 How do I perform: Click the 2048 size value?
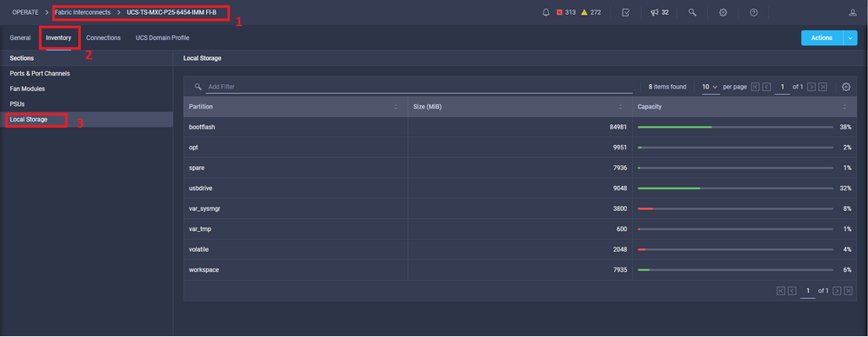pyautogui.click(x=620, y=250)
